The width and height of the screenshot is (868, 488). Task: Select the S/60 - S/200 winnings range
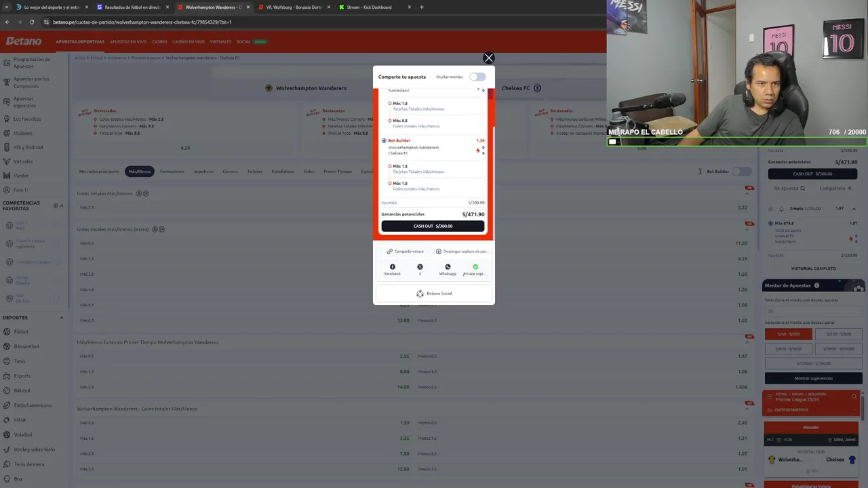[x=789, y=334]
